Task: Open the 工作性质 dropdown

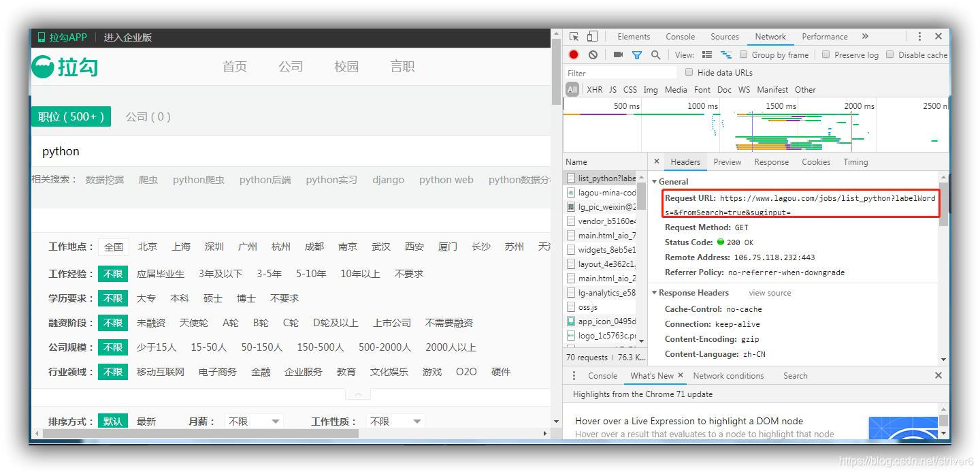Action: 395,422
